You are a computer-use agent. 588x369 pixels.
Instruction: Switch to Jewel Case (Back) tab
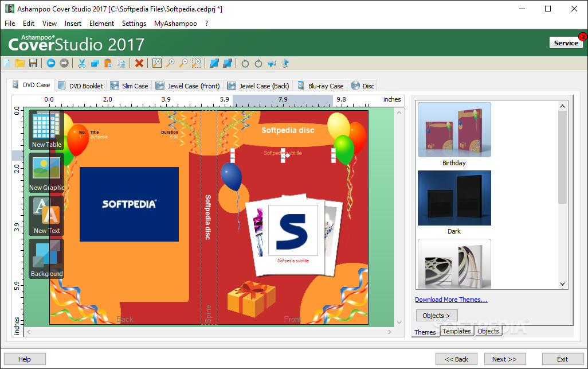258,86
